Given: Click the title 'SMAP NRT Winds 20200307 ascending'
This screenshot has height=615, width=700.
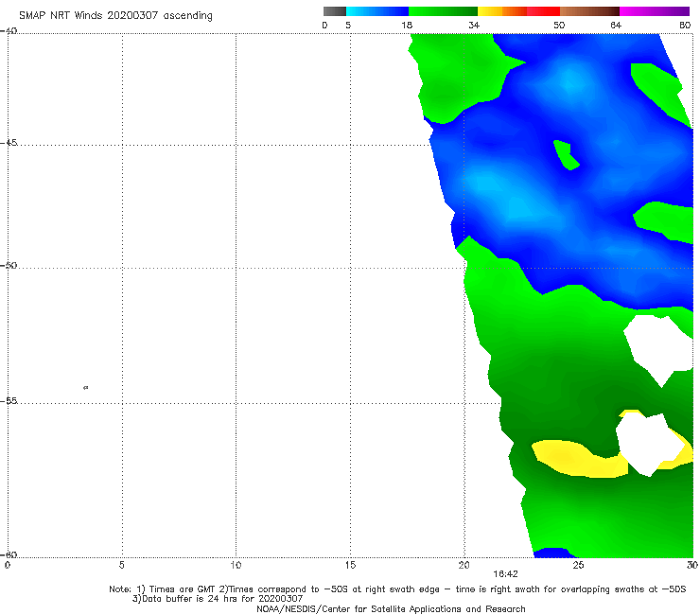Looking at the screenshot, I should click(x=115, y=15).
